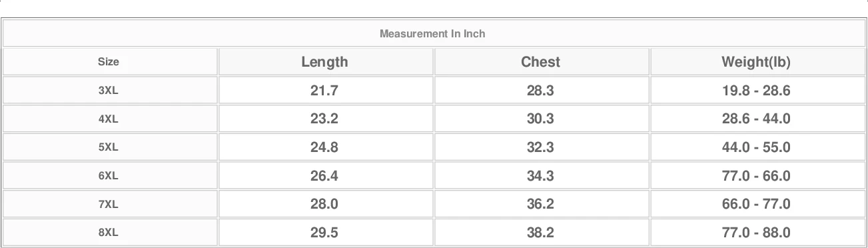
Task: Select the Size column header
Action: tap(109, 62)
